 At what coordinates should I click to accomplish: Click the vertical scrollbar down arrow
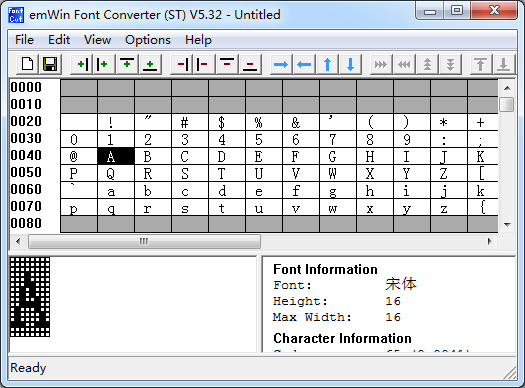coord(507,224)
